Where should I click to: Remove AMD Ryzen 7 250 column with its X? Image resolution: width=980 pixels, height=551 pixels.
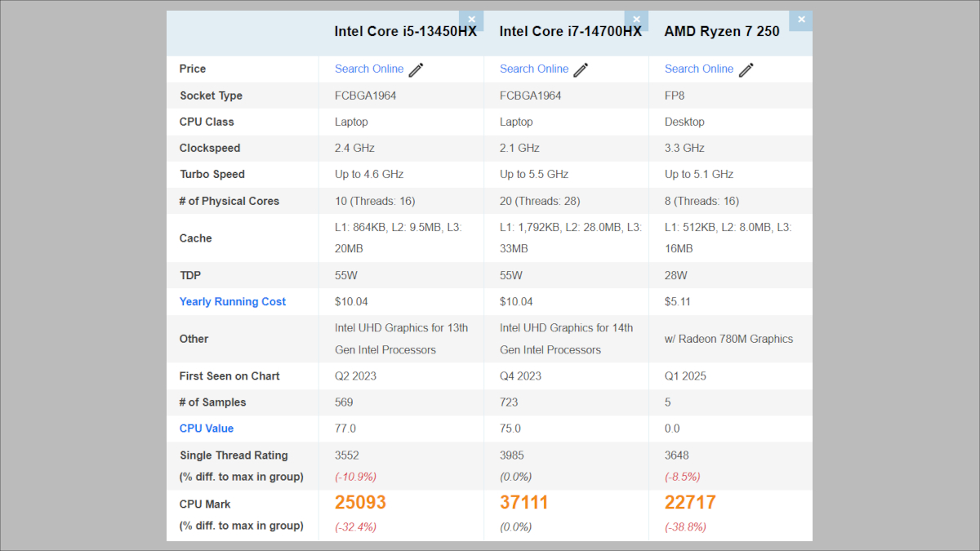(801, 20)
